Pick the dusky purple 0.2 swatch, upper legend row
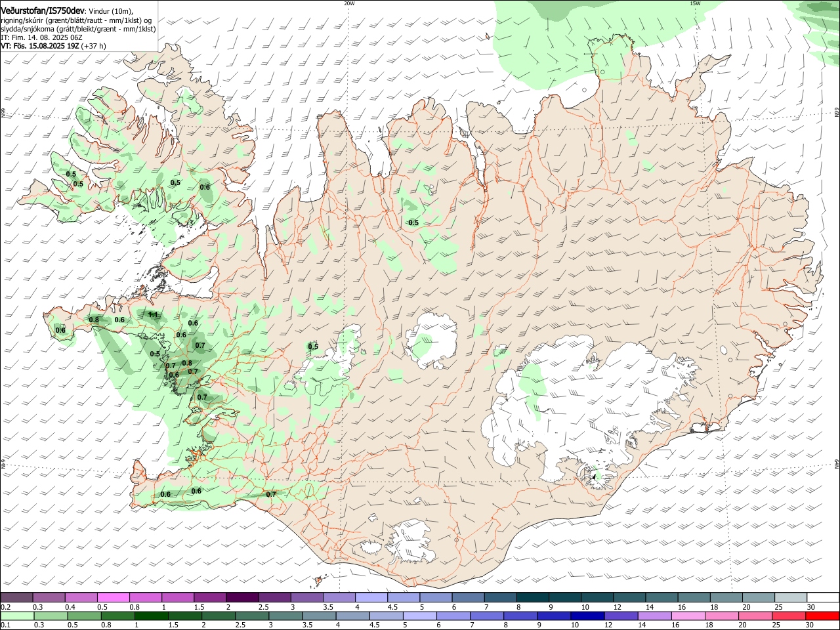This screenshot has height=630, width=840. pos(17,598)
